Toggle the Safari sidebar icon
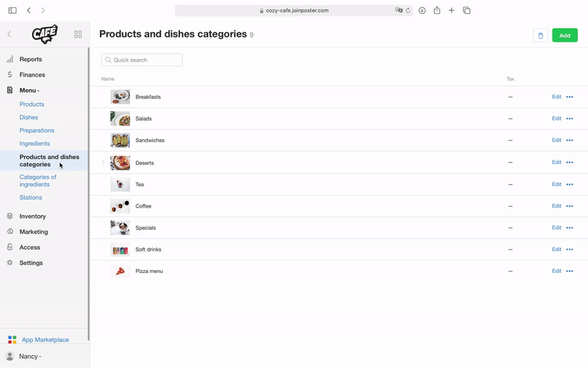 pos(12,10)
